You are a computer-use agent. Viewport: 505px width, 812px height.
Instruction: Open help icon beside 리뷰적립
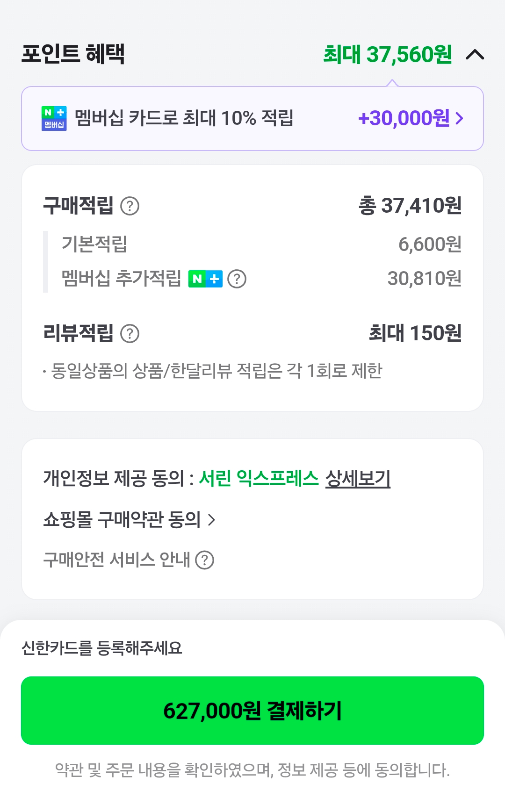[x=130, y=334]
